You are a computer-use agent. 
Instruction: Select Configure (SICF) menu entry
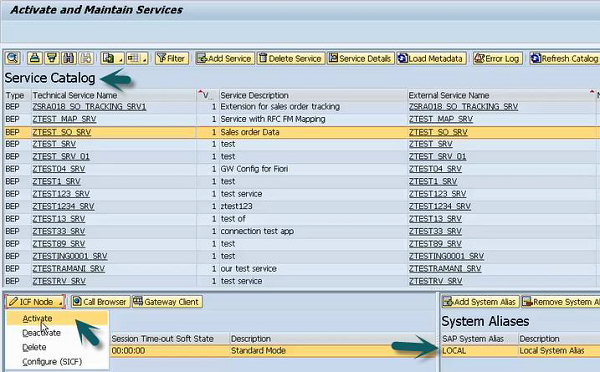pyautogui.click(x=52, y=362)
